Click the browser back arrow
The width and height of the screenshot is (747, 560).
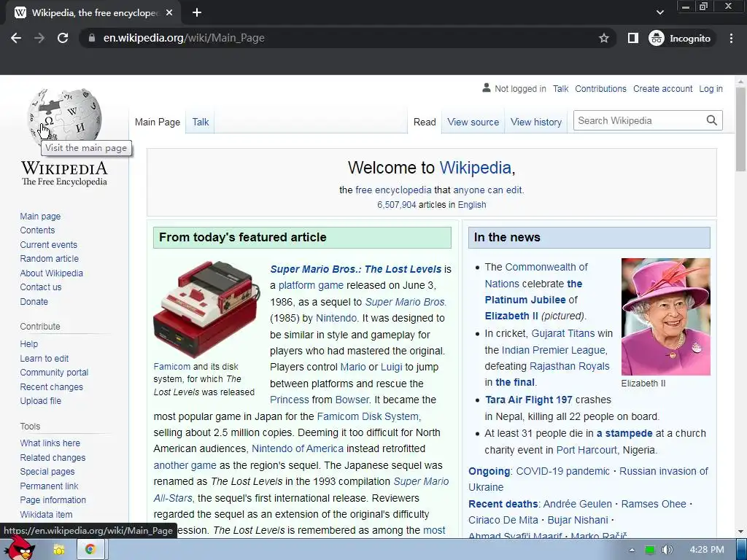[x=16, y=38]
